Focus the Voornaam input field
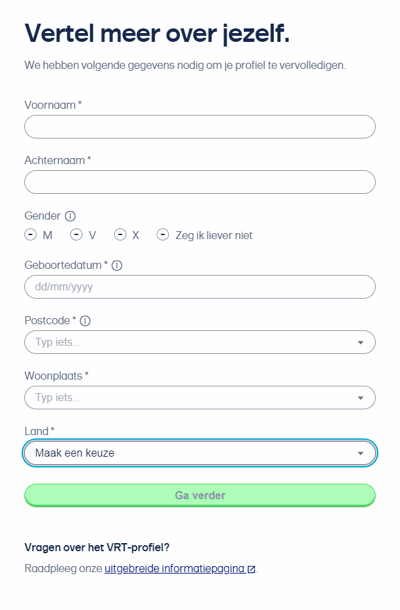Screen dimensions: 400x610 pyautogui.click(x=200, y=127)
